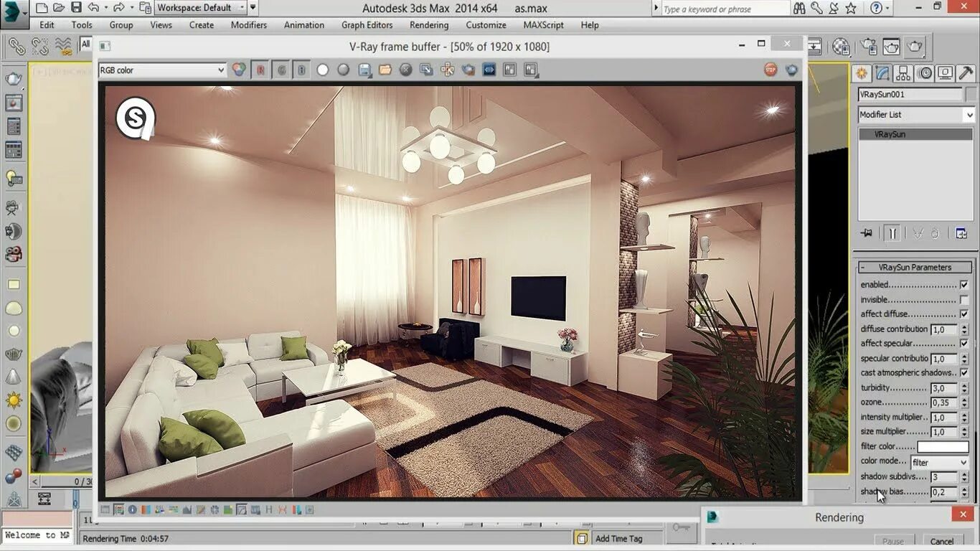Select VRaySun in the modifier stack
980x551 pixels.
916,134
